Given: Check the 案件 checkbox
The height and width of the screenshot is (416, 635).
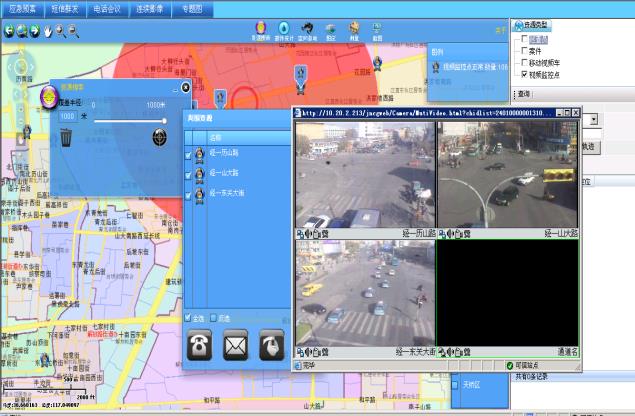Looking at the screenshot, I should 524,51.
